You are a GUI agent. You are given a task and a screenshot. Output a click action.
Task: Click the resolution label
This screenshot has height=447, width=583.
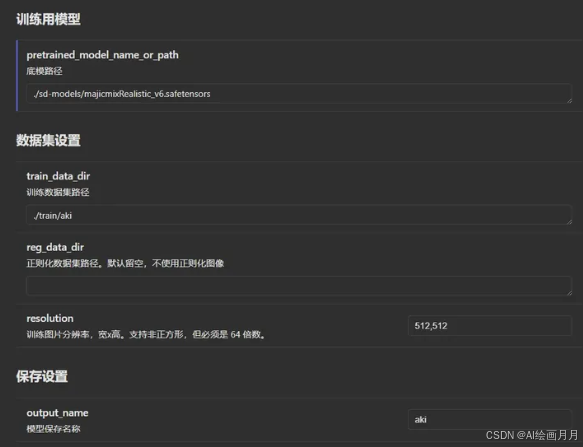(50, 318)
